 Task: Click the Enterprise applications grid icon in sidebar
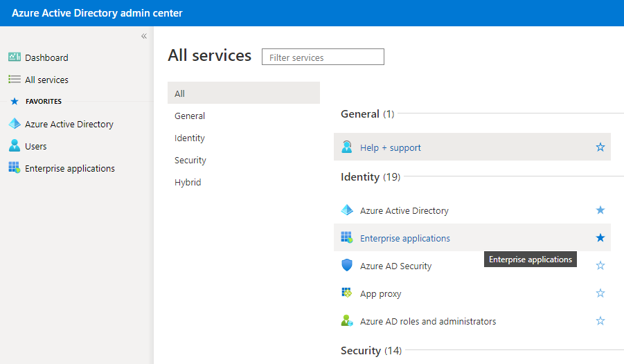pyautogui.click(x=15, y=167)
